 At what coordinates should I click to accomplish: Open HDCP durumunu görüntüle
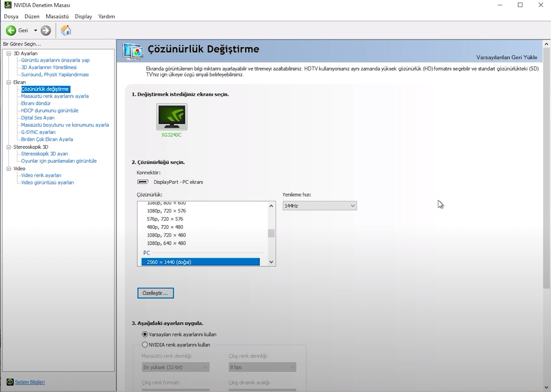click(50, 110)
